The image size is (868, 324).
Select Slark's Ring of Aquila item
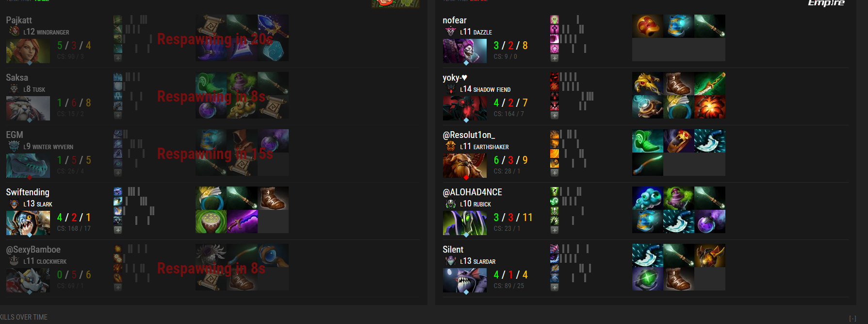211,198
